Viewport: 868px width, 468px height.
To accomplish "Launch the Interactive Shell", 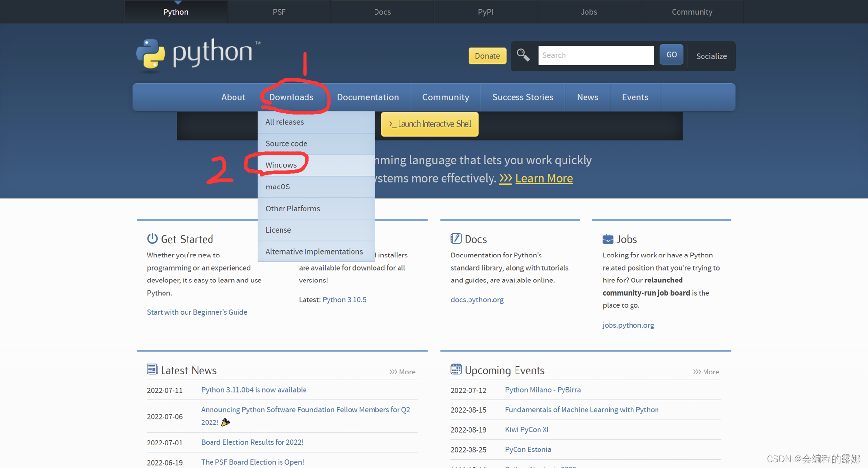I will [430, 124].
